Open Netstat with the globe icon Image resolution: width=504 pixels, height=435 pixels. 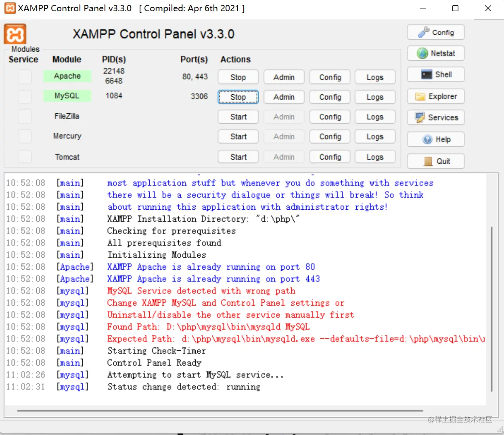point(436,53)
